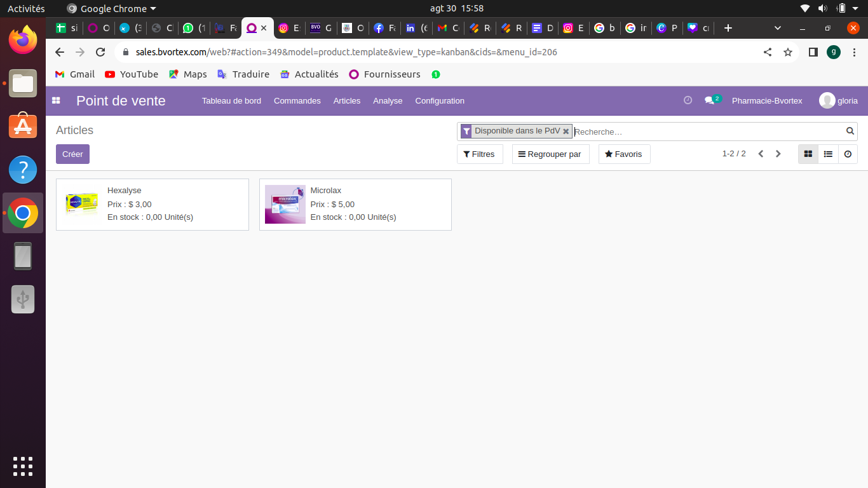Expand the Filtres dropdown

tap(479, 154)
